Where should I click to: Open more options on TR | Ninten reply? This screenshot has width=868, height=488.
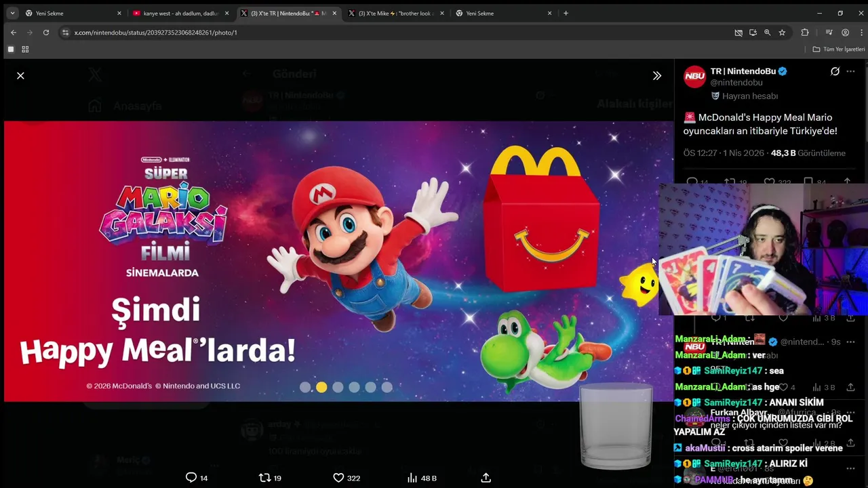pos(850,342)
